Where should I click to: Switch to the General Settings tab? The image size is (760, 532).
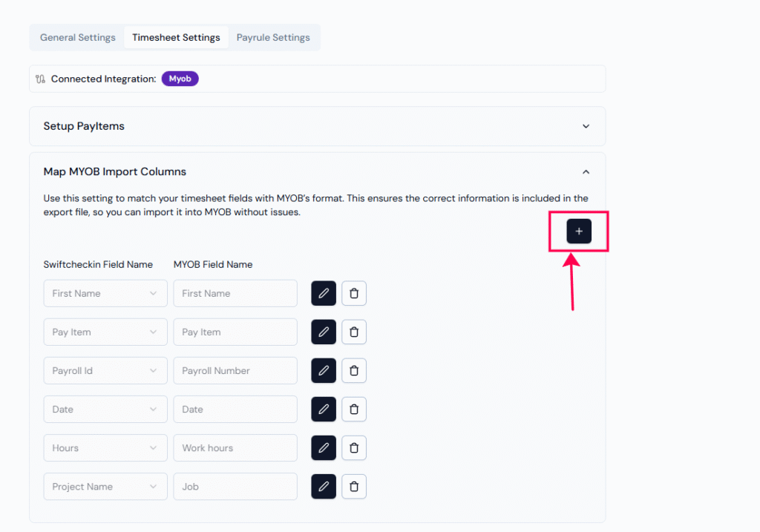coord(78,37)
